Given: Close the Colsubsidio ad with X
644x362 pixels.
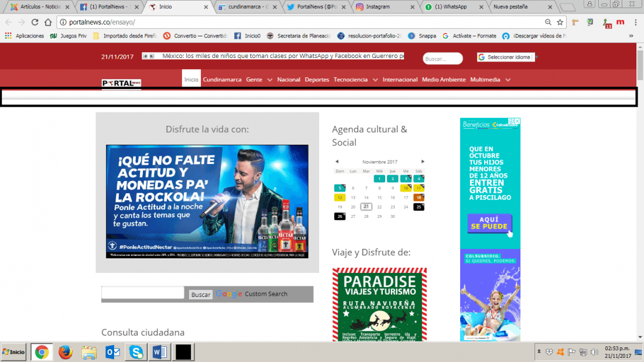Looking at the screenshot, I should pos(517,121).
